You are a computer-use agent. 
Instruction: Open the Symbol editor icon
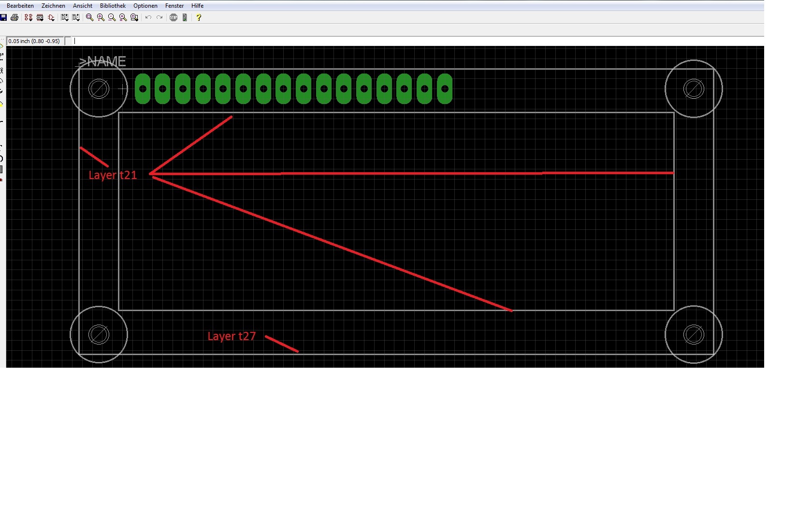click(51, 17)
